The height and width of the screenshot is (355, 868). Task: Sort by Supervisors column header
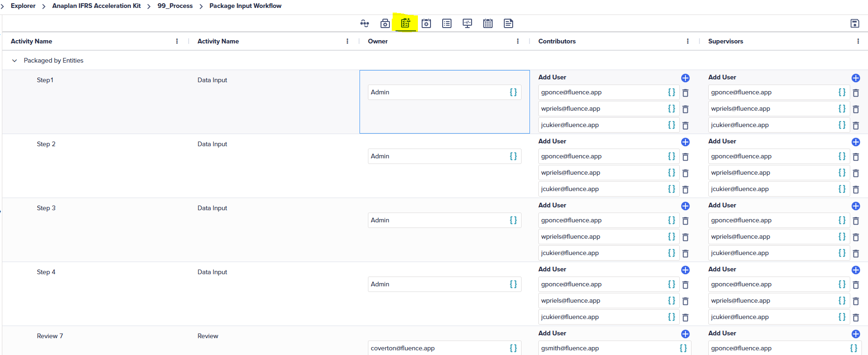tap(726, 41)
